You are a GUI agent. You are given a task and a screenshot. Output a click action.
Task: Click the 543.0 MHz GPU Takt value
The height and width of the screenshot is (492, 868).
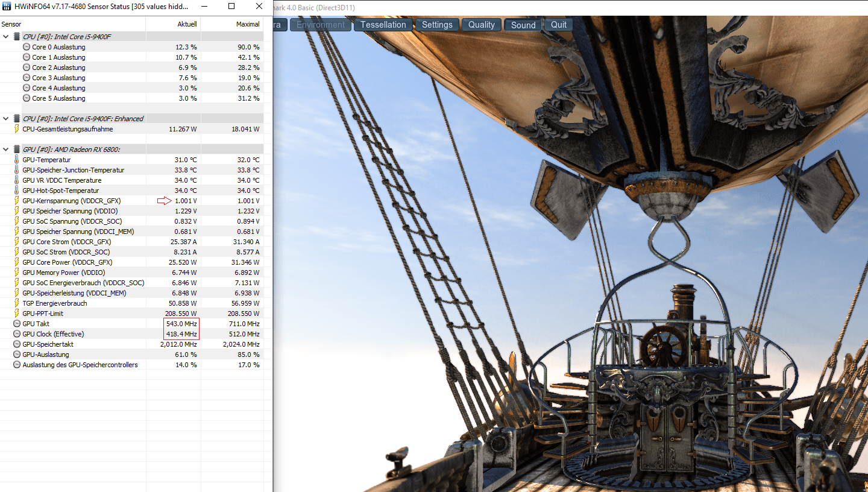point(181,324)
